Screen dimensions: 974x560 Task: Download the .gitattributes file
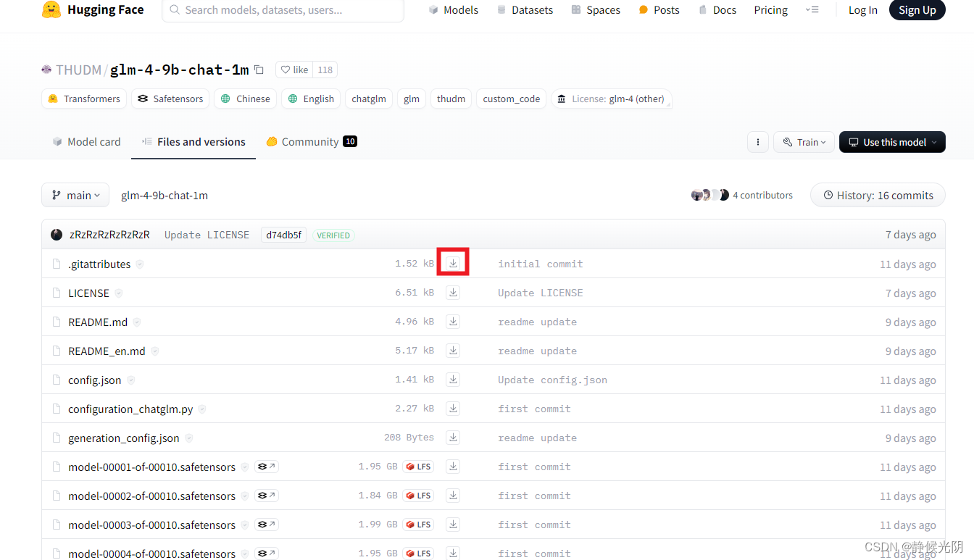(x=453, y=264)
